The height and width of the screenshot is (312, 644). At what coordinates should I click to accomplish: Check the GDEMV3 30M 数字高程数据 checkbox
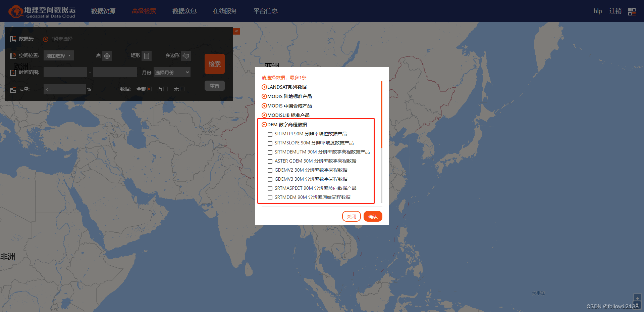coord(270,179)
